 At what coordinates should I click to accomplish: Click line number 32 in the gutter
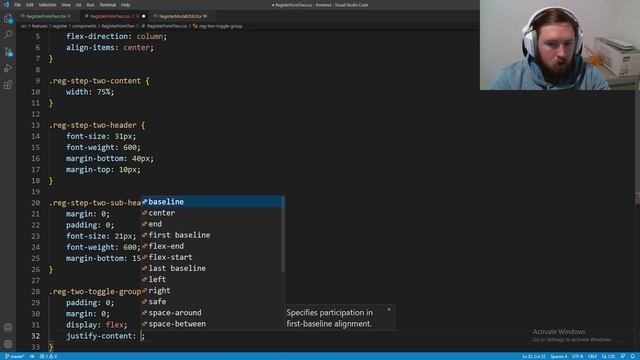point(36,336)
